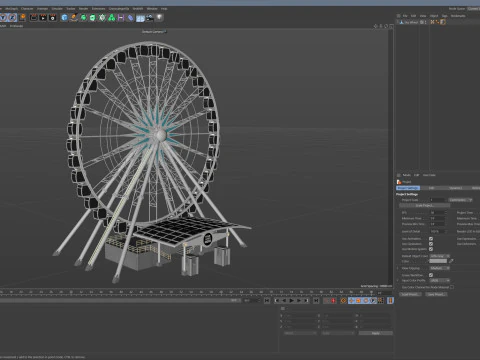The width and height of the screenshot is (480, 360).
Task: Click the green Volume Builder icon
Action: (x=112, y=17)
